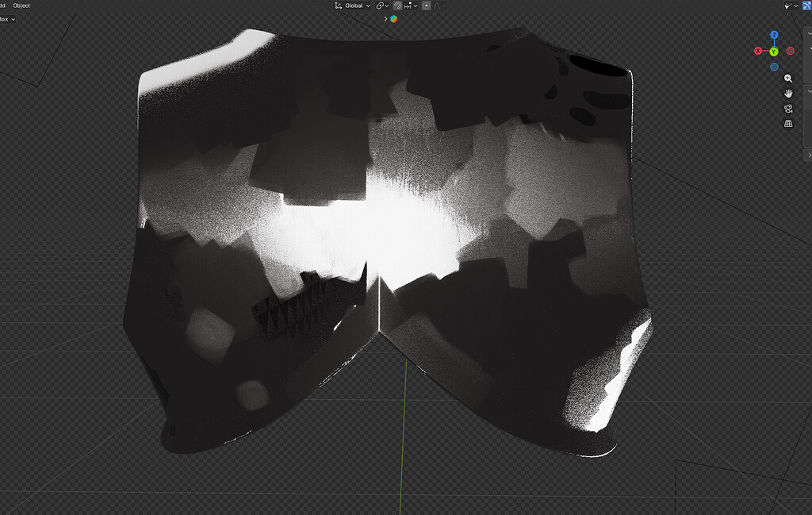Open the snap settings dropdown

[411, 6]
